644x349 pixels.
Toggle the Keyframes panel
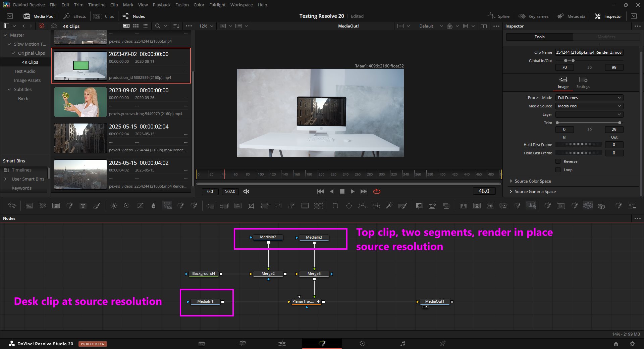533,16
